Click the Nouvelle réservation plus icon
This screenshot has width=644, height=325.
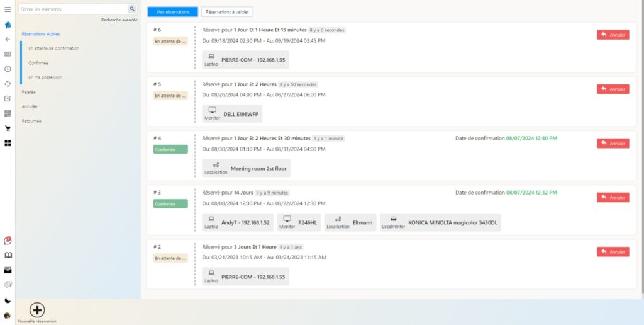37,310
